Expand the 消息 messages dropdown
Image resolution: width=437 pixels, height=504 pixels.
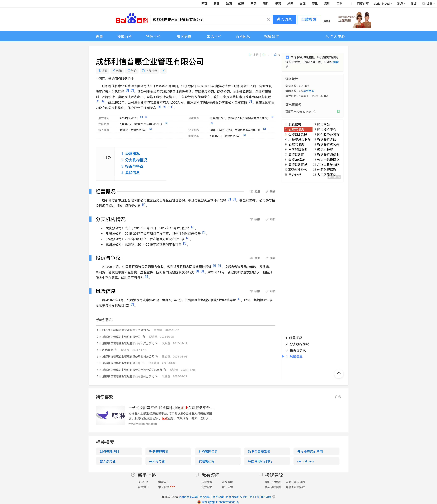pos(401,4)
